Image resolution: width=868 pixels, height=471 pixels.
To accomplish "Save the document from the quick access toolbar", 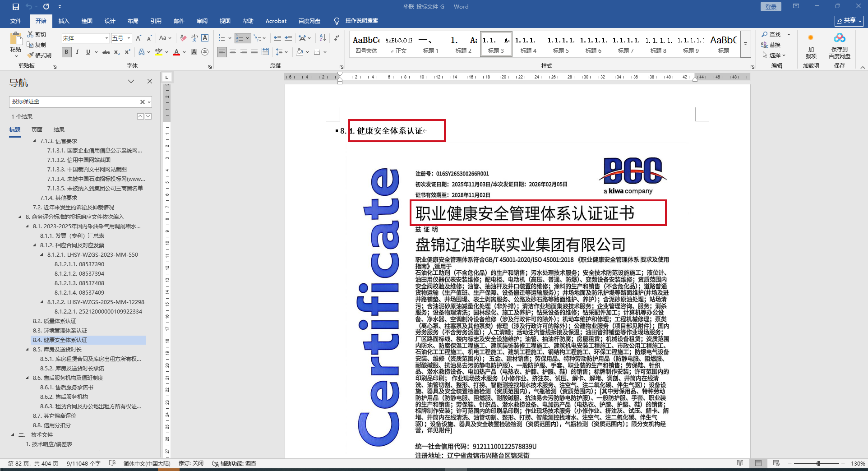I will pyautogui.click(x=16, y=7).
